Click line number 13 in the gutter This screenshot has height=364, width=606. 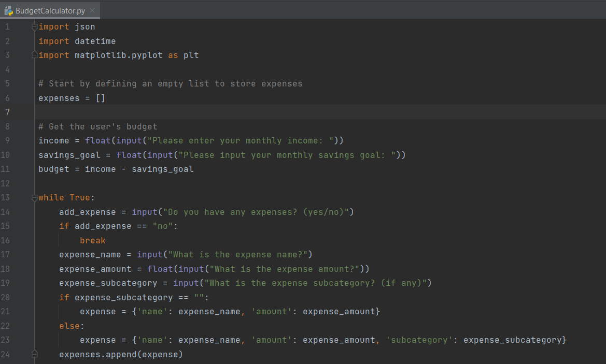(x=7, y=197)
